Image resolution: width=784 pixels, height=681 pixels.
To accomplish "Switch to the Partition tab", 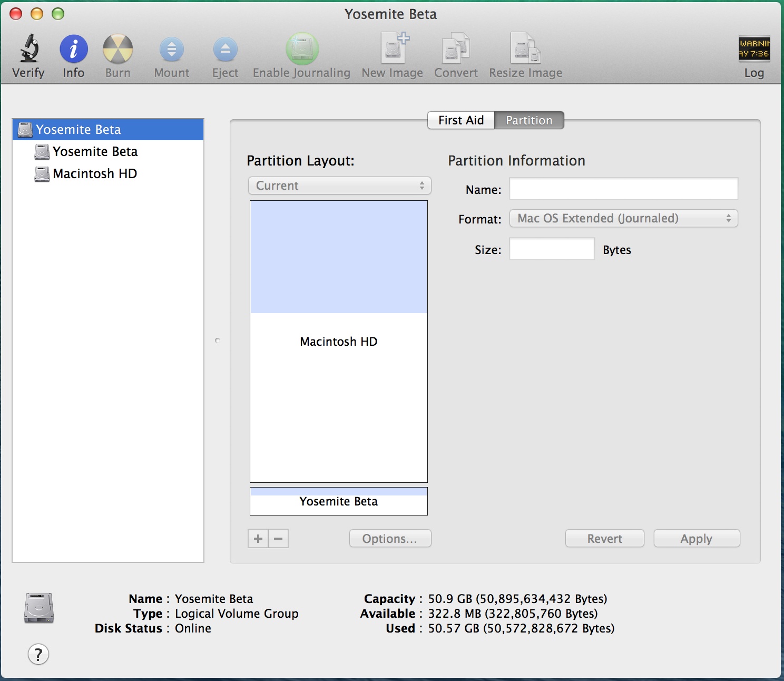I will coord(529,120).
